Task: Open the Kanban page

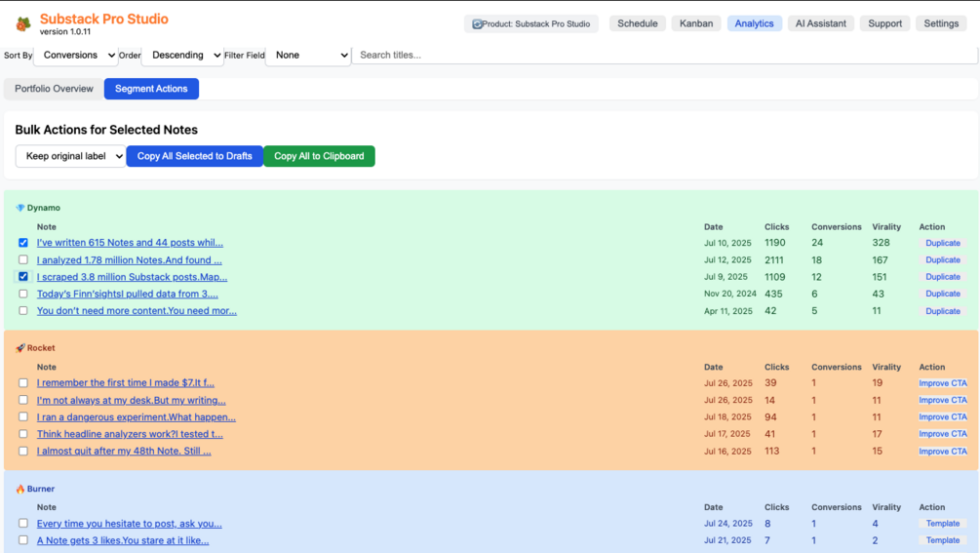Action: [x=696, y=23]
